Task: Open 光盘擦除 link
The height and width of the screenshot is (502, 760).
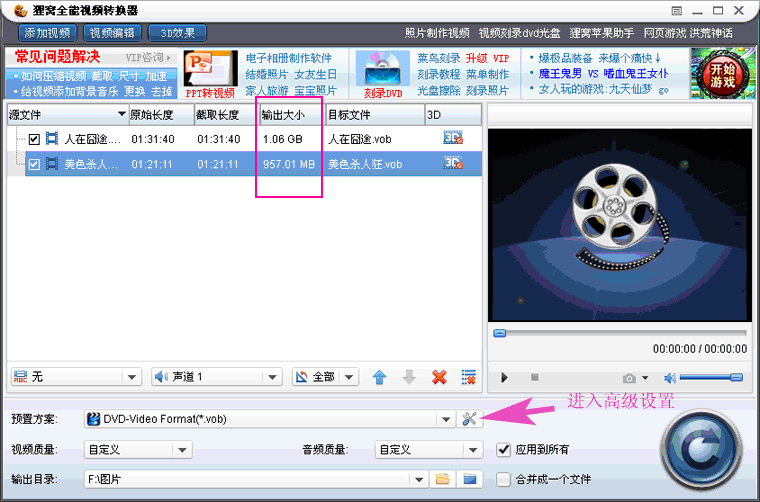Action: click(x=439, y=91)
